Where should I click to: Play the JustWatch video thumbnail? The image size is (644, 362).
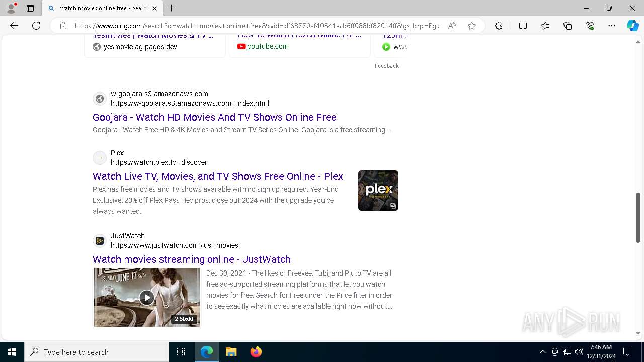147,297
